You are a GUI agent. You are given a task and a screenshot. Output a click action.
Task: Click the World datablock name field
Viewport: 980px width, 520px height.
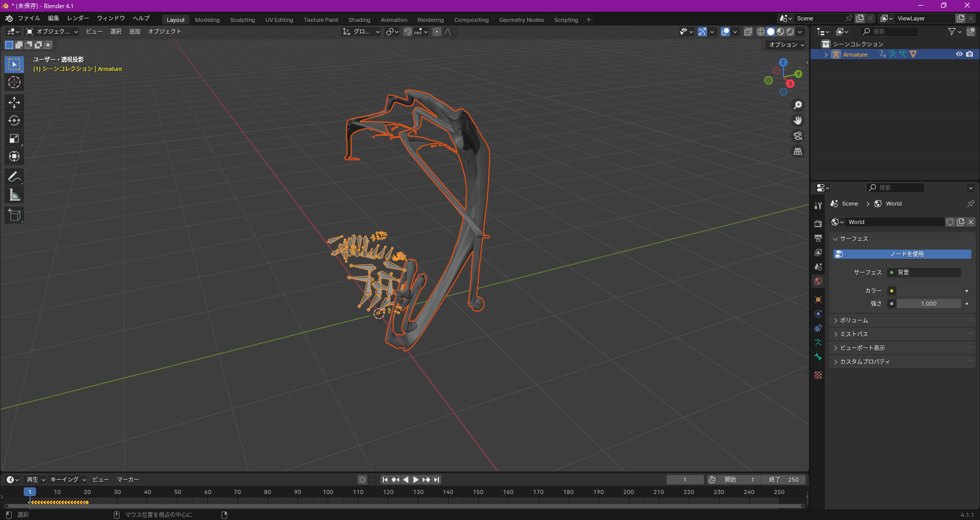tap(895, 222)
